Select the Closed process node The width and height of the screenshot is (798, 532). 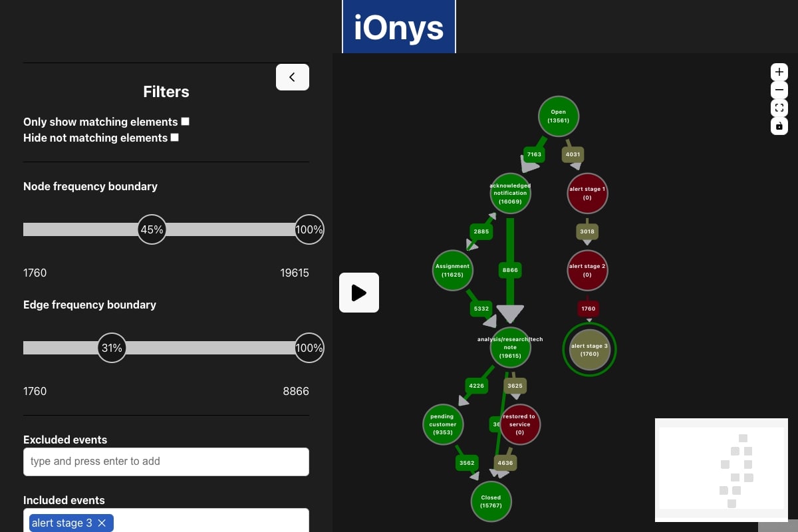pos(491,501)
